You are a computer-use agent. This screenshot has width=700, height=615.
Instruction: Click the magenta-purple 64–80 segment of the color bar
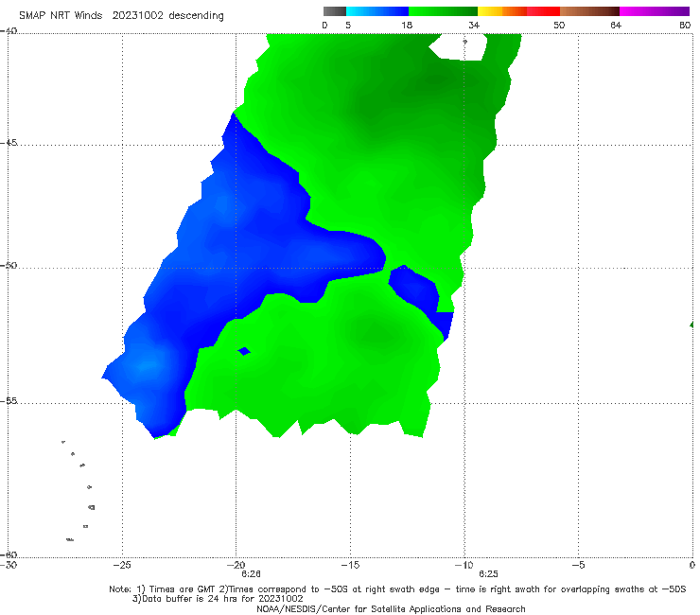pyautogui.click(x=655, y=11)
